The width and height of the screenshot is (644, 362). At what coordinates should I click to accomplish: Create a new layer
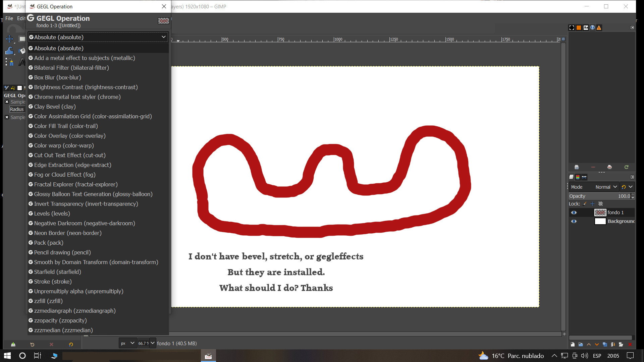(573, 344)
